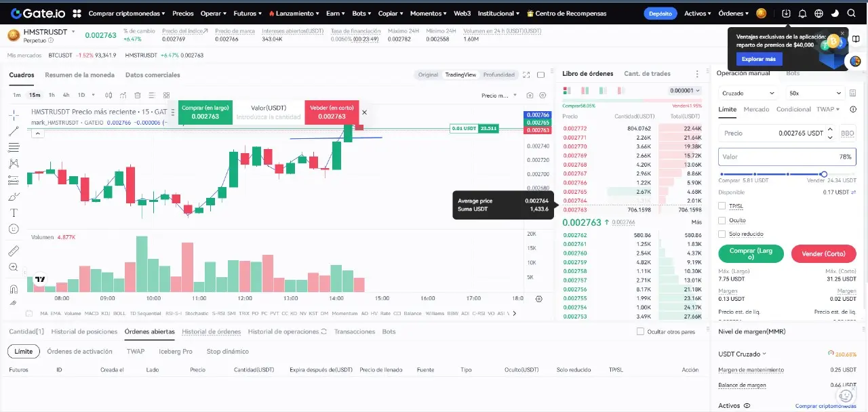Screen dimensions: 868x412
Task: Click the delete drawings trash icon
Action: point(138,96)
